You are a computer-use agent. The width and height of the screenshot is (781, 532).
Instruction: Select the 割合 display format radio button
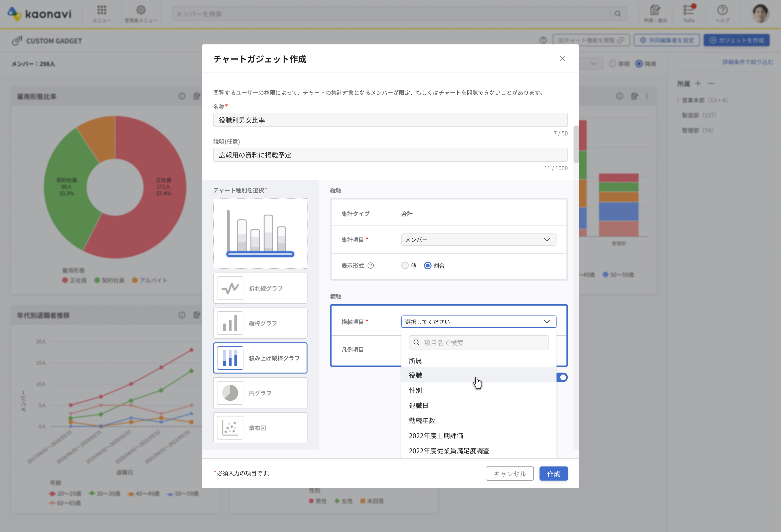(428, 266)
